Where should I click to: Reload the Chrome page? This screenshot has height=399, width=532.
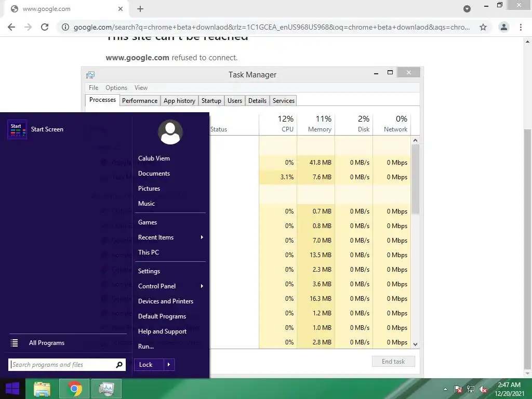coord(45,27)
